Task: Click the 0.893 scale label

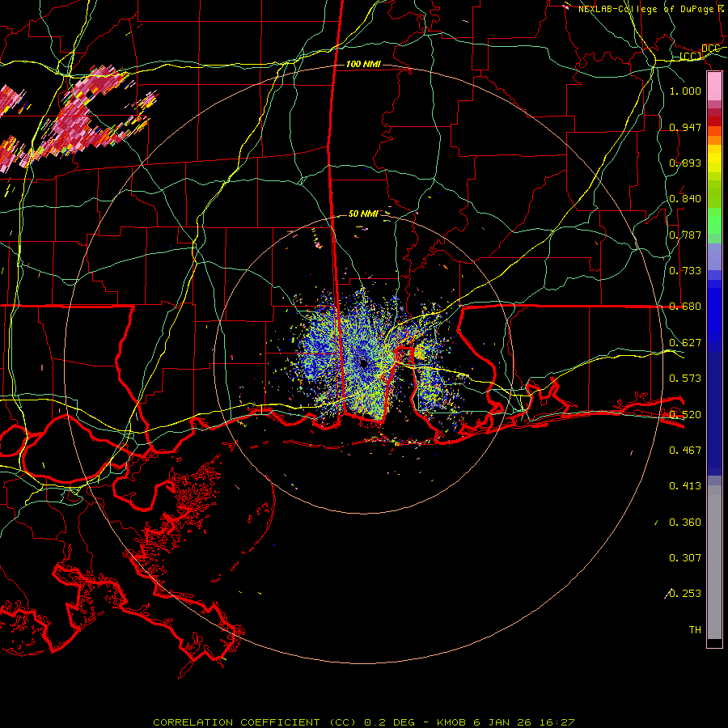Action: (685, 163)
